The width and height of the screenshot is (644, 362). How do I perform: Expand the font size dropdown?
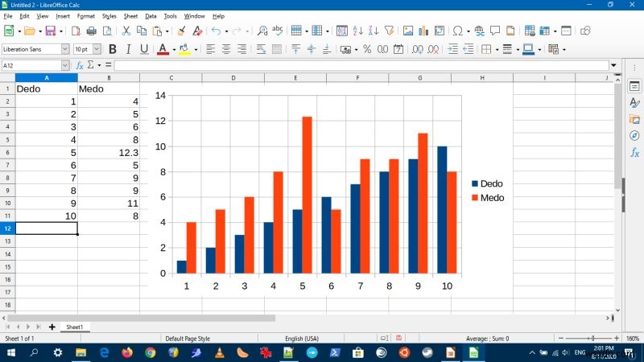coord(97,49)
